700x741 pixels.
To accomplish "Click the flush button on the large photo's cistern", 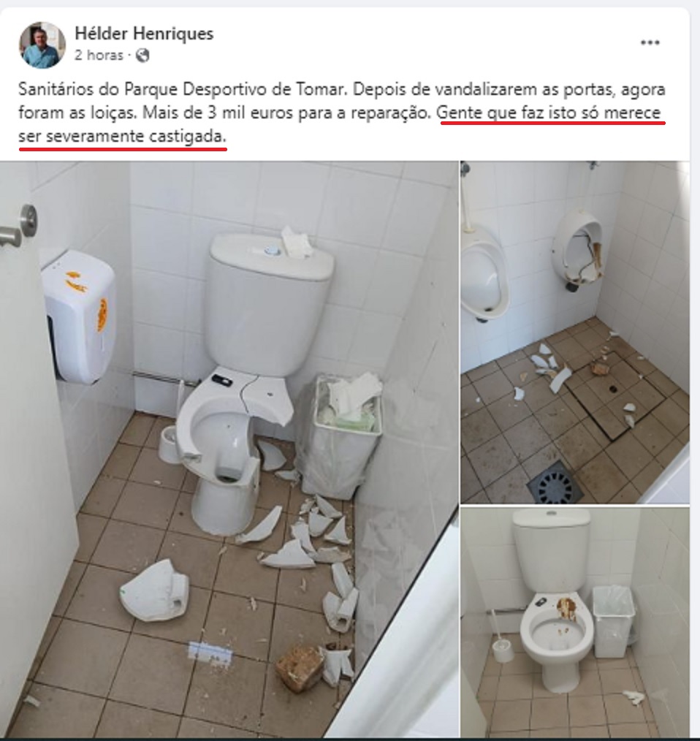I will 273,251.
